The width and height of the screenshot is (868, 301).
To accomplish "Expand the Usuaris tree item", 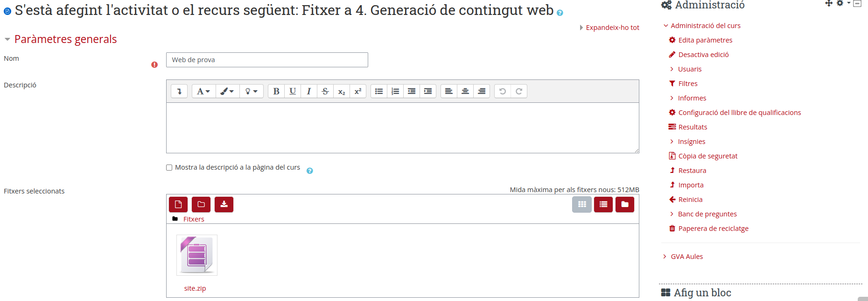I will [689, 69].
